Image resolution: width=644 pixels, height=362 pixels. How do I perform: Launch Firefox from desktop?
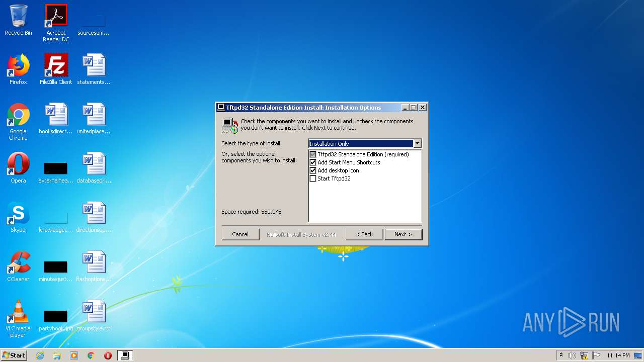pyautogui.click(x=18, y=69)
